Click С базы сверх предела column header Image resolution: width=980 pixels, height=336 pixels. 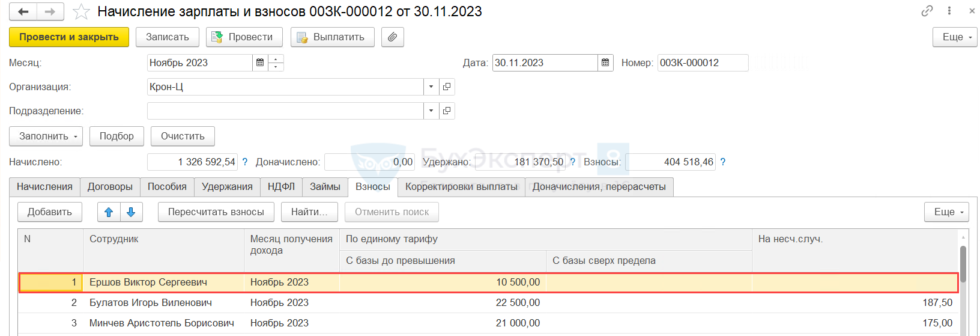click(x=649, y=261)
